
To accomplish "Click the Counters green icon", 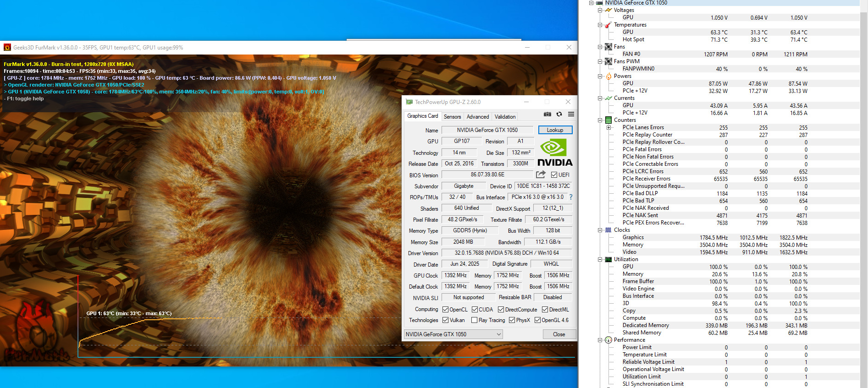I will tap(608, 120).
